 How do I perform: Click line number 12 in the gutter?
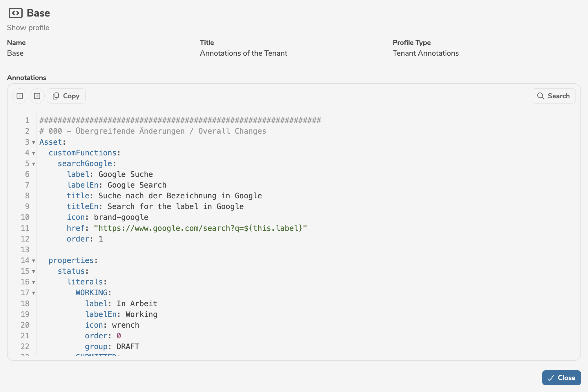pyautogui.click(x=25, y=239)
